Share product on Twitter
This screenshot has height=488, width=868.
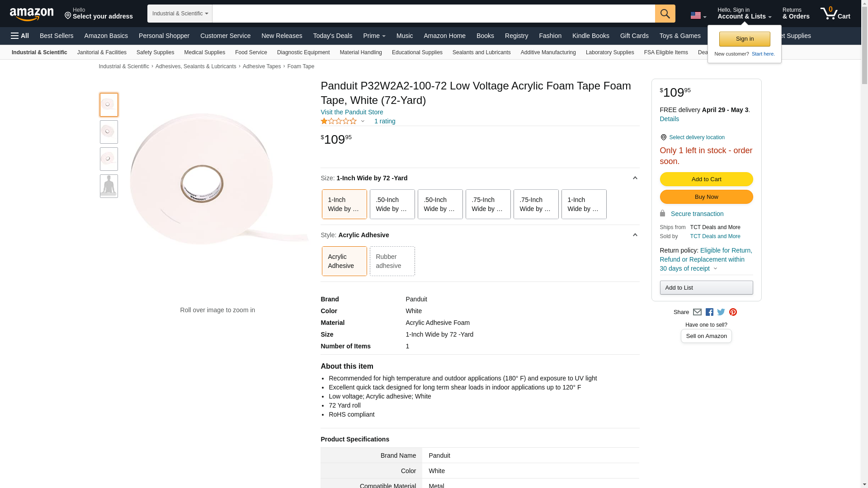pyautogui.click(x=721, y=312)
